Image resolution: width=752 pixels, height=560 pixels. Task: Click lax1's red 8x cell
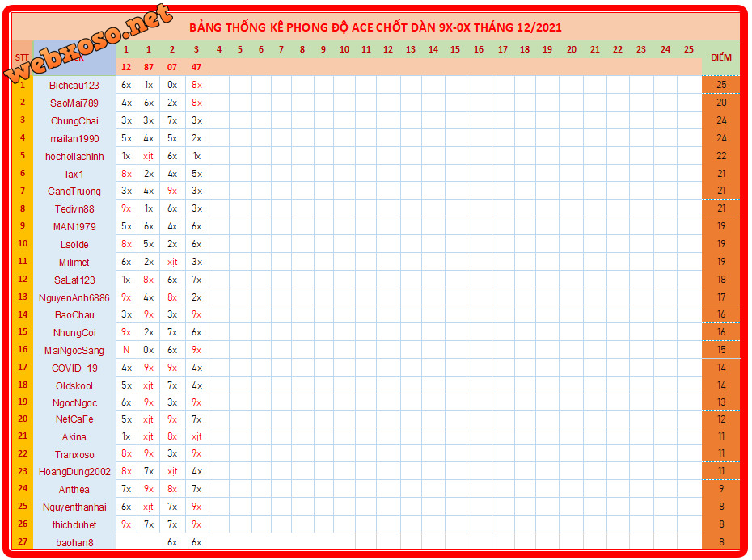(x=126, y=174)
